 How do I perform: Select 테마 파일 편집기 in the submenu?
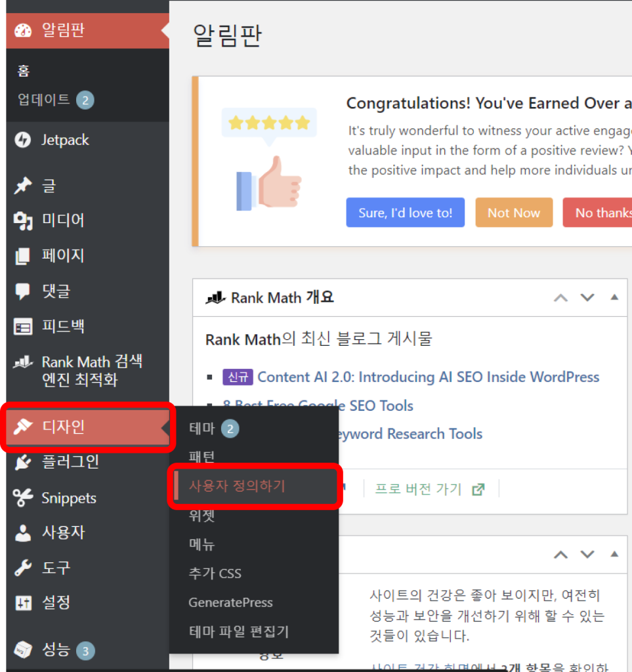(239, 631)
